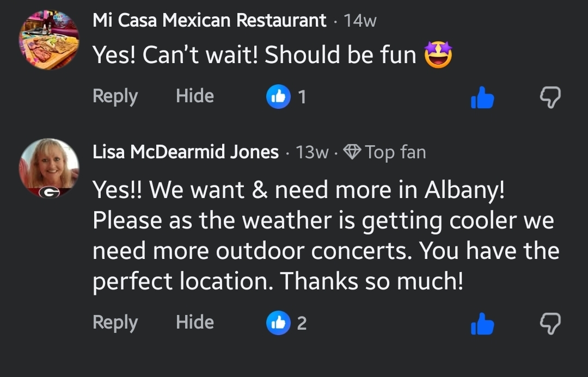588x377 pixels.
Task: View reactions on Lisa's comment
Action: point(286,323)
